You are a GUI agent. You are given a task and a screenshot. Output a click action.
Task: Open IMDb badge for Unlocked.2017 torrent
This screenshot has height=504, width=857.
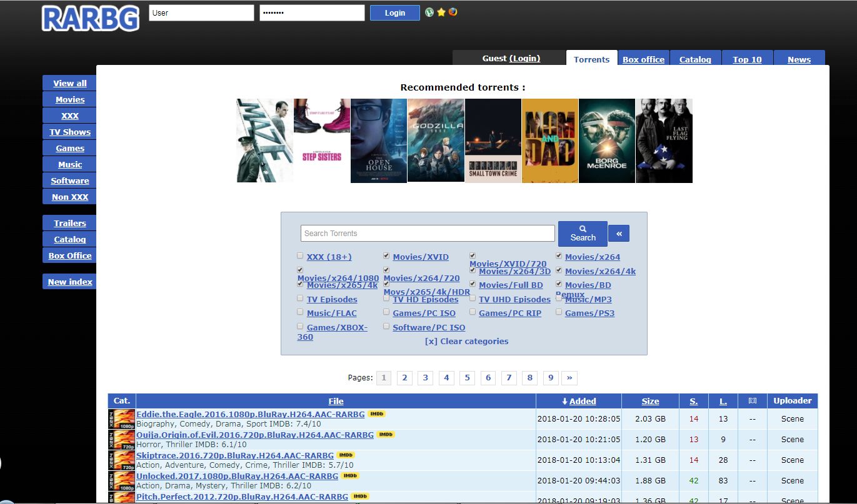click(x=350, y=476)
